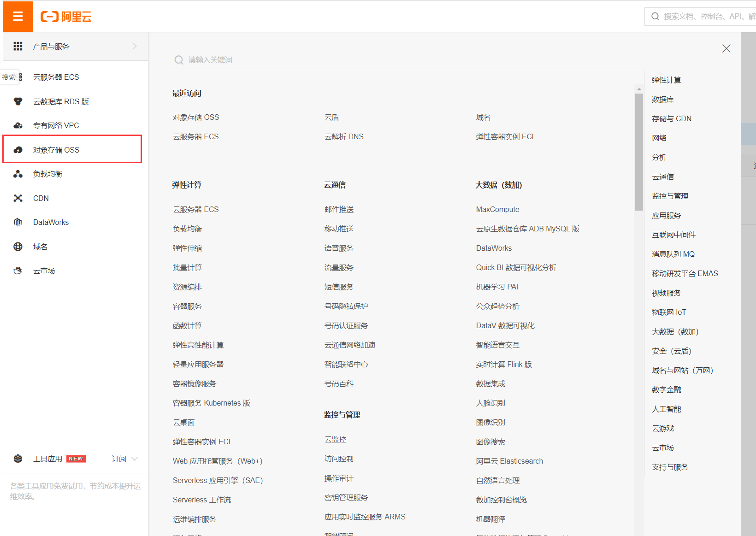Viewport: 756px width, 536px height.
Task: Click the 域名 globe icon
Action: pyautogui.click(x=18, y=247)
